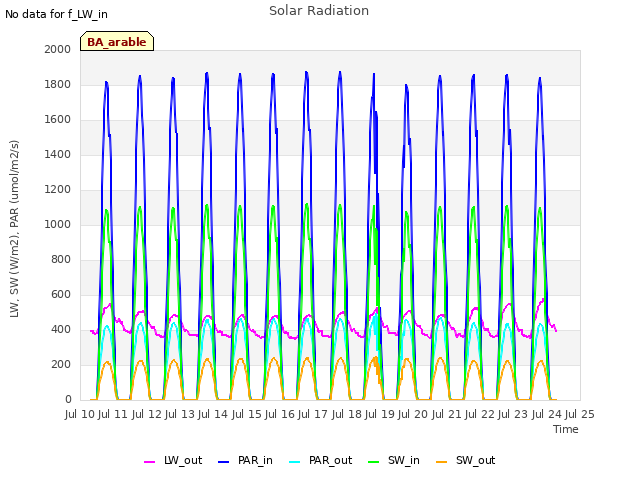Click the BA_arable annotation label
This screenshot has width=640, height=480.
coord(117,42)
